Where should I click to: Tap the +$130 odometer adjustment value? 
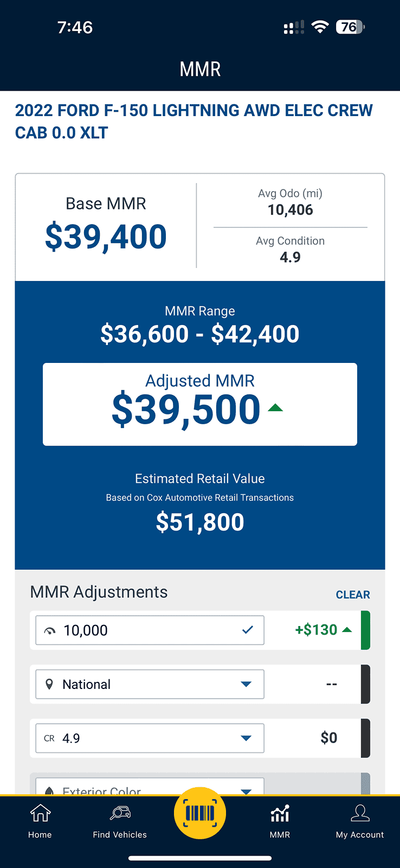[316, 630]
